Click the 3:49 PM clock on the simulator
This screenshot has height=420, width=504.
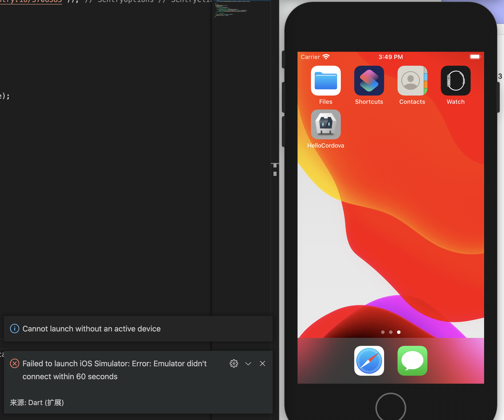[391, 57]
